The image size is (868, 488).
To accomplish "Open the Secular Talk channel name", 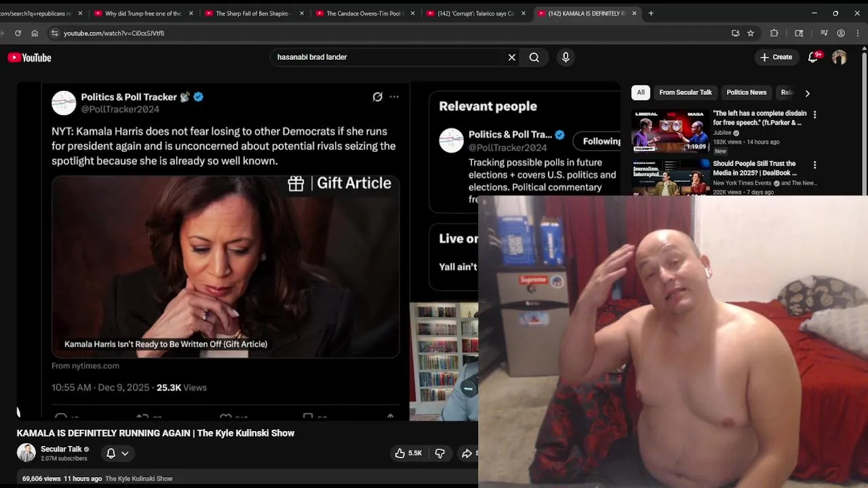I will [61, 449].
